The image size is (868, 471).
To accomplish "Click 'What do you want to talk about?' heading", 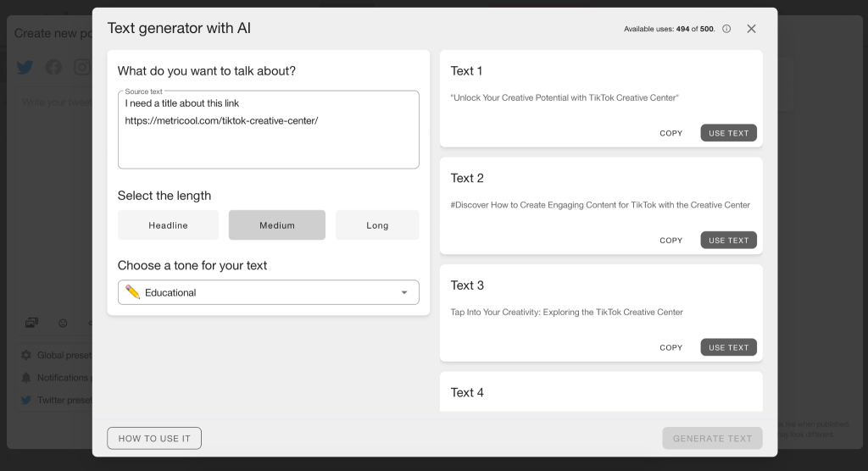I will (207, 71).
